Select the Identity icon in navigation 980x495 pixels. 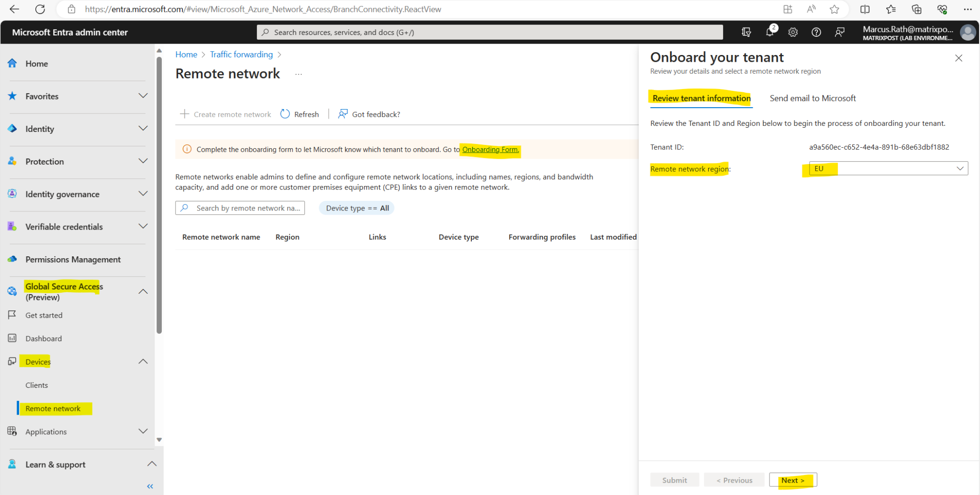[x=12, y=128]
